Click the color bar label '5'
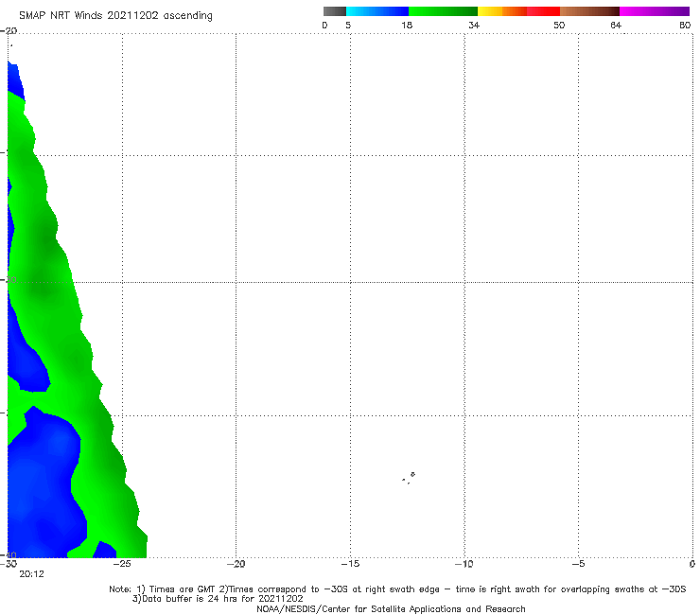 click(348, 25)
